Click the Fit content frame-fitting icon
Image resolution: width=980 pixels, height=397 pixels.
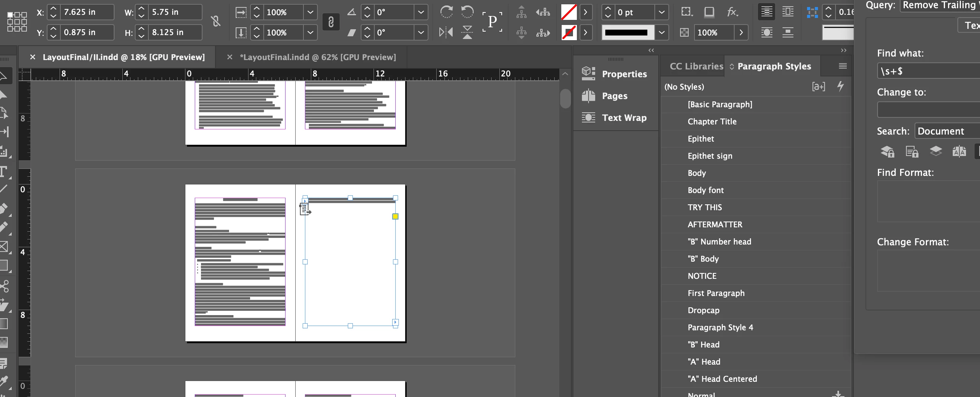[813, 12]
